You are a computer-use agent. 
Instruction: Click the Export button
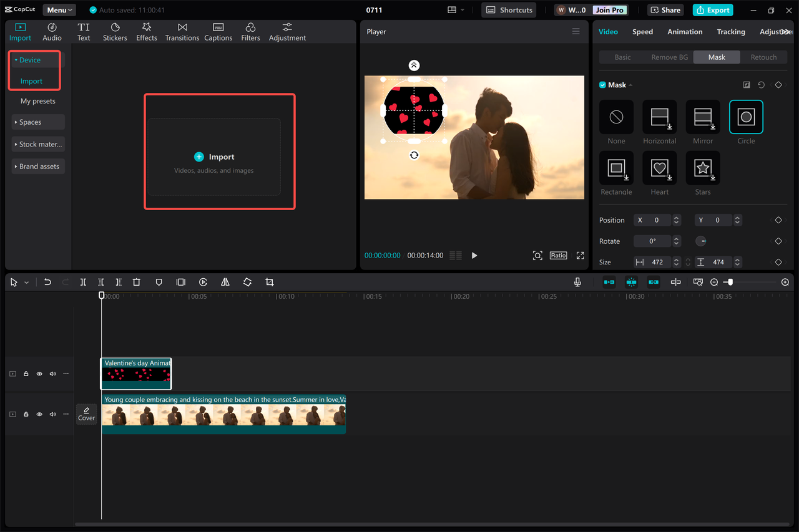click(712, 10)
